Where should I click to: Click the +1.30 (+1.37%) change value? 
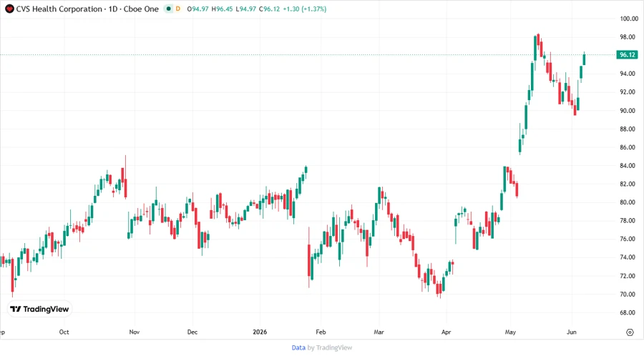pyautogui.click(x=305, y=9)
